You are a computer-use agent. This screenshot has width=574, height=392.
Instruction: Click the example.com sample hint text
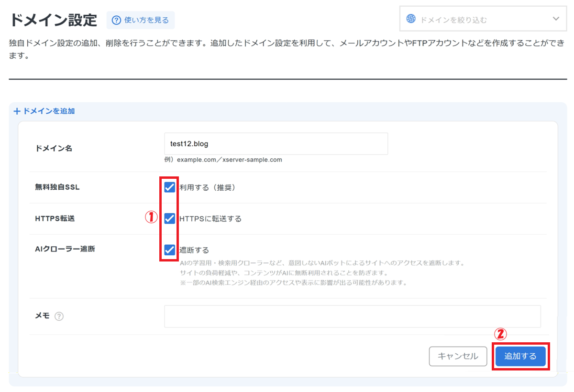223,160
